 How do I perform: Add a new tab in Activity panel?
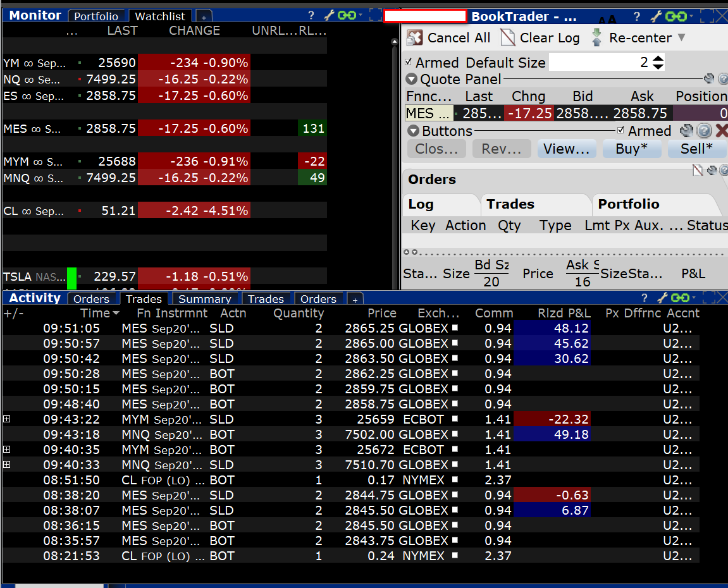(355, 299)
